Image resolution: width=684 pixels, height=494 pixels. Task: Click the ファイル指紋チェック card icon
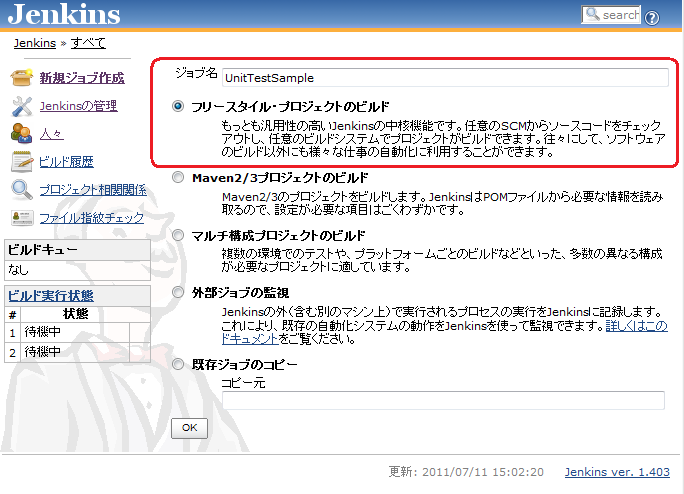[x=22, y=217]
